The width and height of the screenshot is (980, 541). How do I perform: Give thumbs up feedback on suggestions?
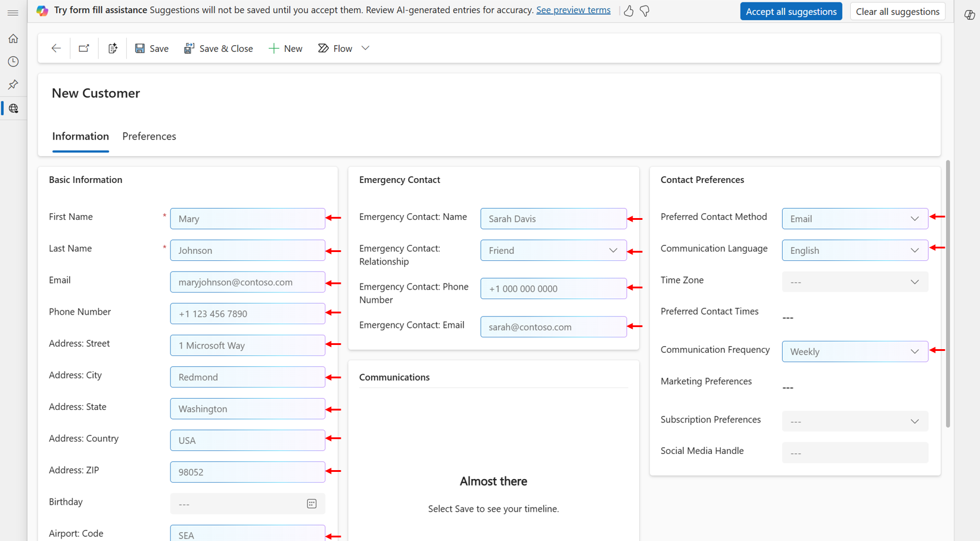click(628, 11)
